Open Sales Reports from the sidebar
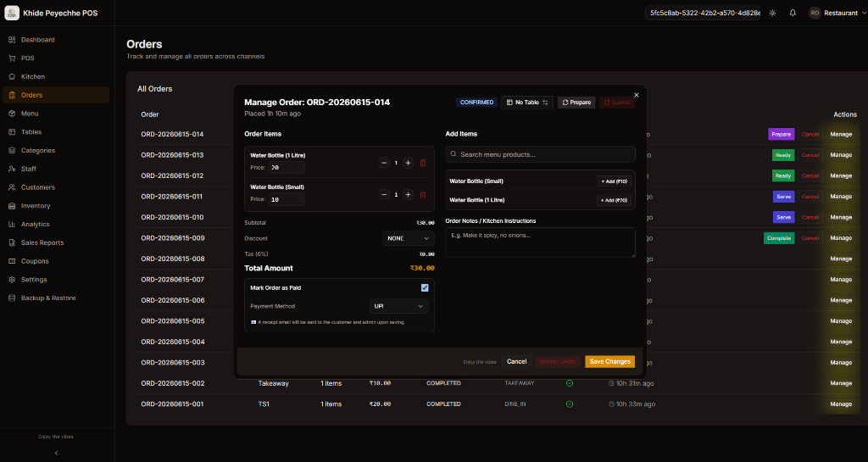868x462 pixels. pos(55,243)
